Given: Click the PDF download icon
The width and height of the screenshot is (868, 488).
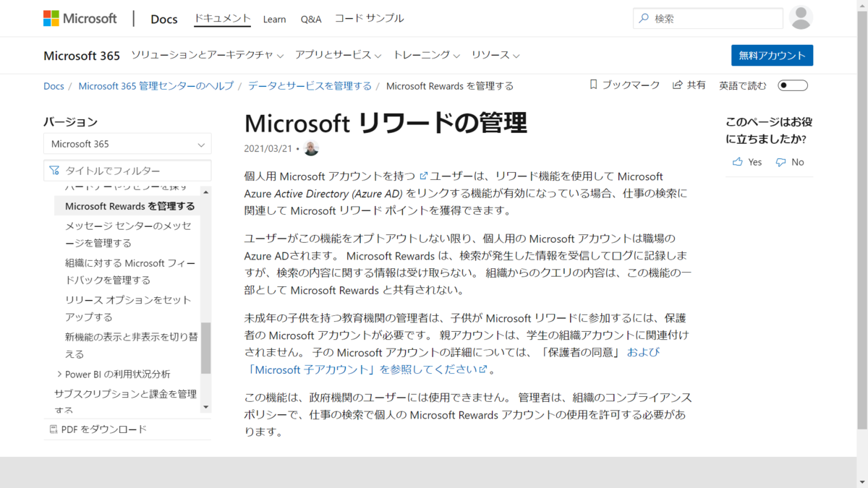Looking at the screenshot, I should point(53,429).
